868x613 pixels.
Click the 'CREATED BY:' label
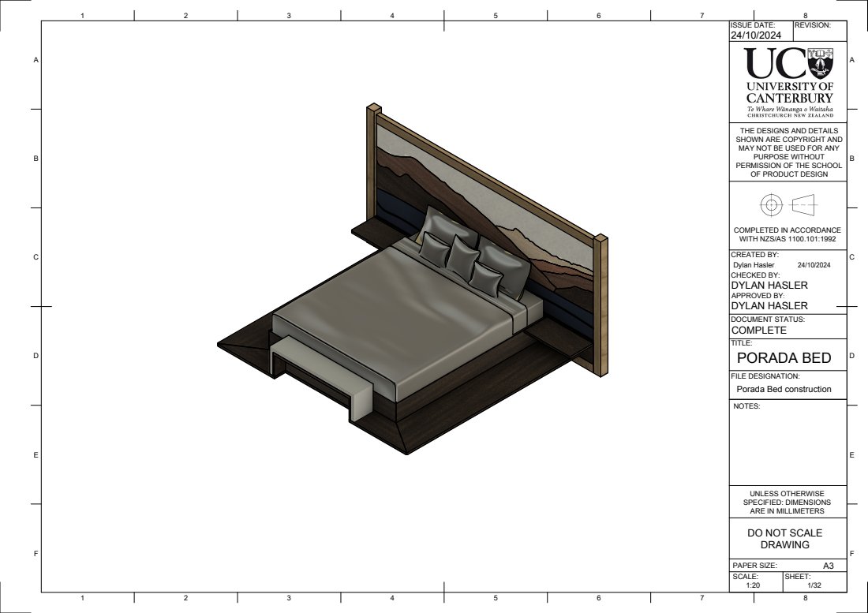754,255
